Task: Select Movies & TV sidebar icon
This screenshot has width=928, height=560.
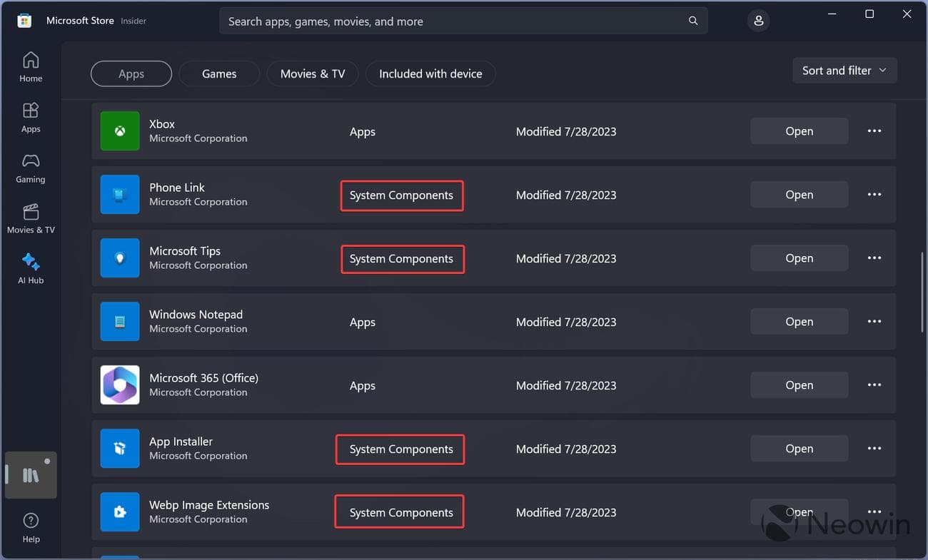Action: click(x=31, y=218)
